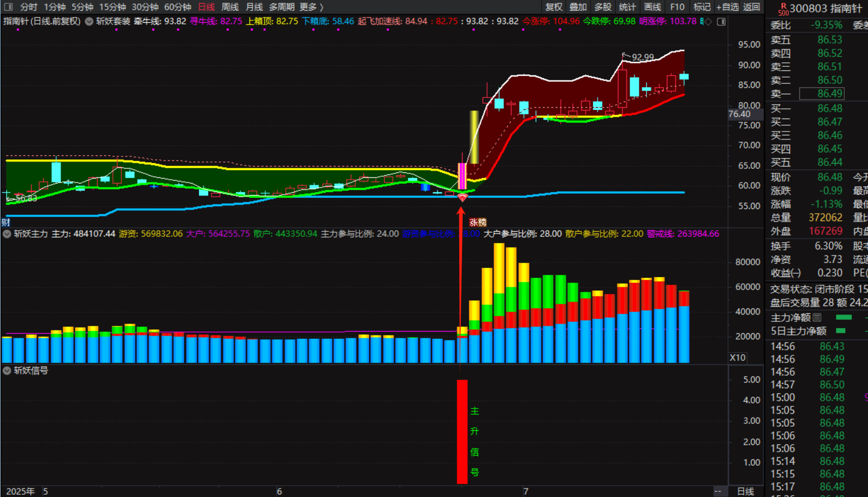Click the 日线 label at bottom right

pos(745,491)
